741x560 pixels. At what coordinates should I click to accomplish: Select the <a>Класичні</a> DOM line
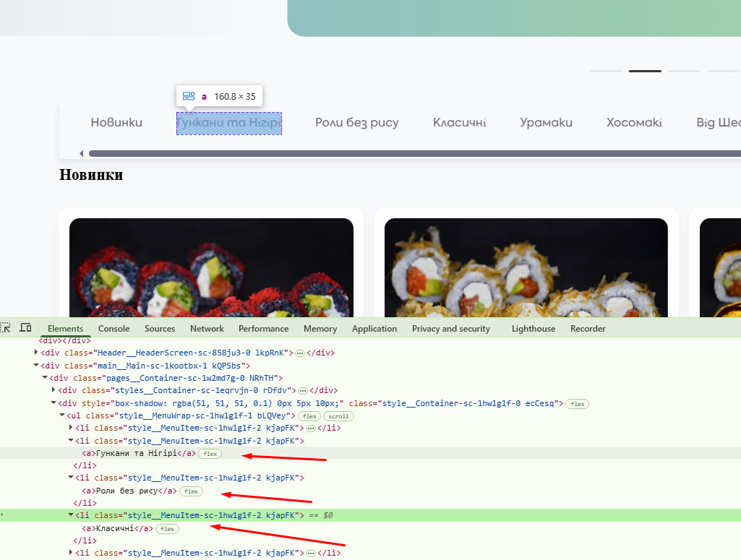(117, 528)
